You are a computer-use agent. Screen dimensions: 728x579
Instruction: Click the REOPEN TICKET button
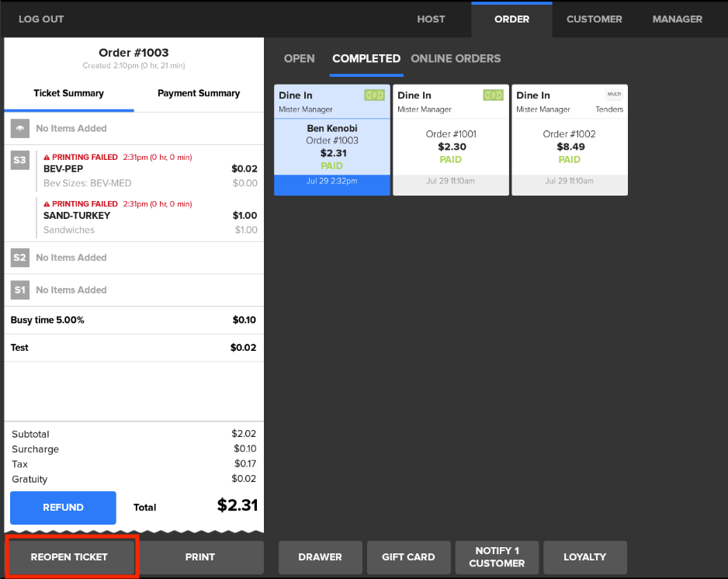pyautogui.click(x=70, y=556)
